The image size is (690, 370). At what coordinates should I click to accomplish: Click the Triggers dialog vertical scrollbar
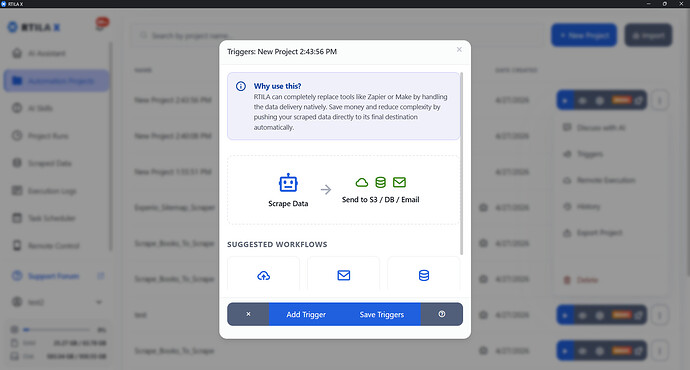(x=462, y=164)
